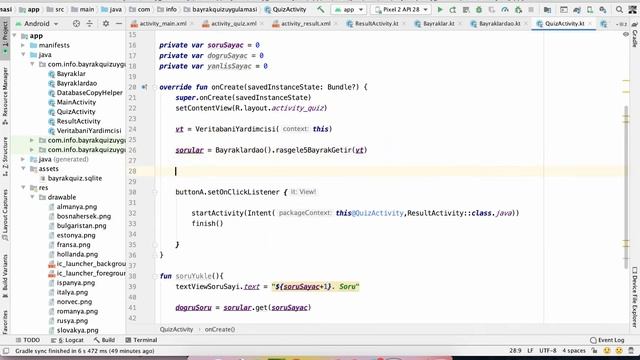
Task: Click override gutter icon beside onCreate line
Action: [x=144, y=87]
